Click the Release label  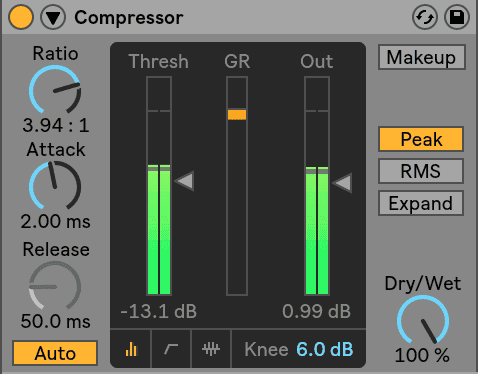click(x=56, y=249)
